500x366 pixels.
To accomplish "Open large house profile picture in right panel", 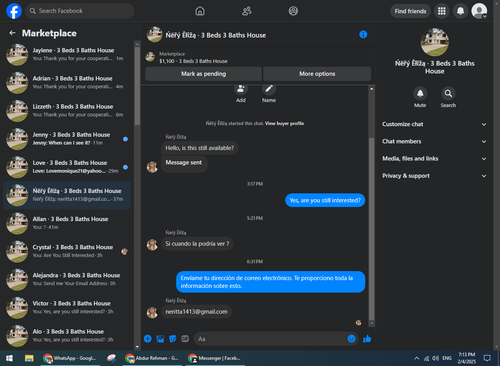I will click(x=434, y=42).
